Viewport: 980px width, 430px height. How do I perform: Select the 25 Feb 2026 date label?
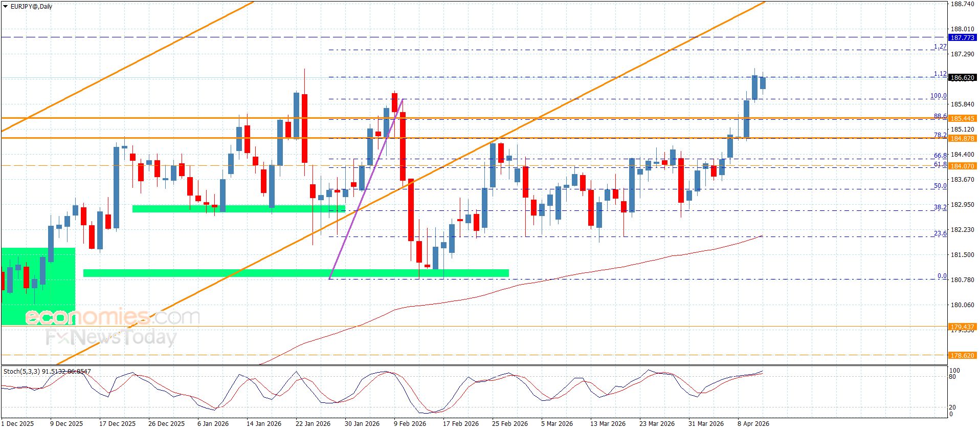(510, 424)
